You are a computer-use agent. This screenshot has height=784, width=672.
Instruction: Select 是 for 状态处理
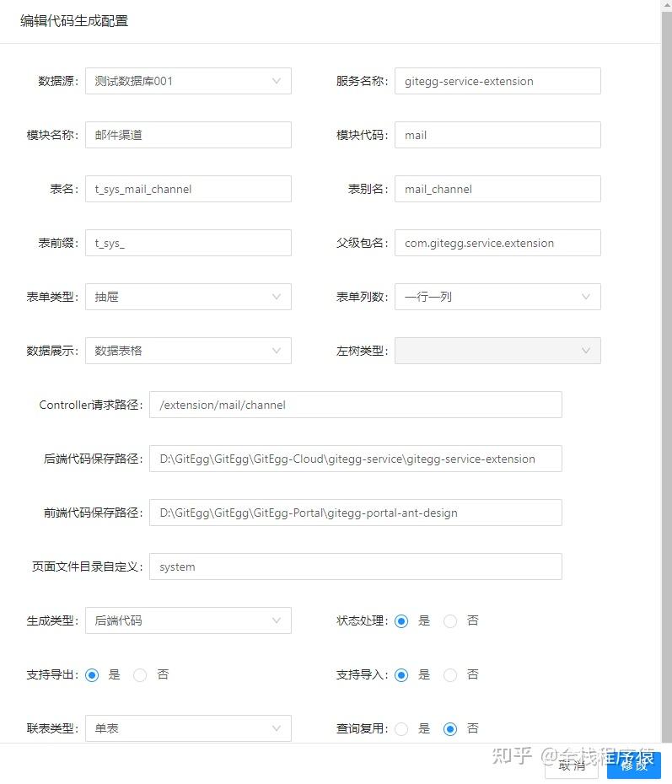point(401,621)
